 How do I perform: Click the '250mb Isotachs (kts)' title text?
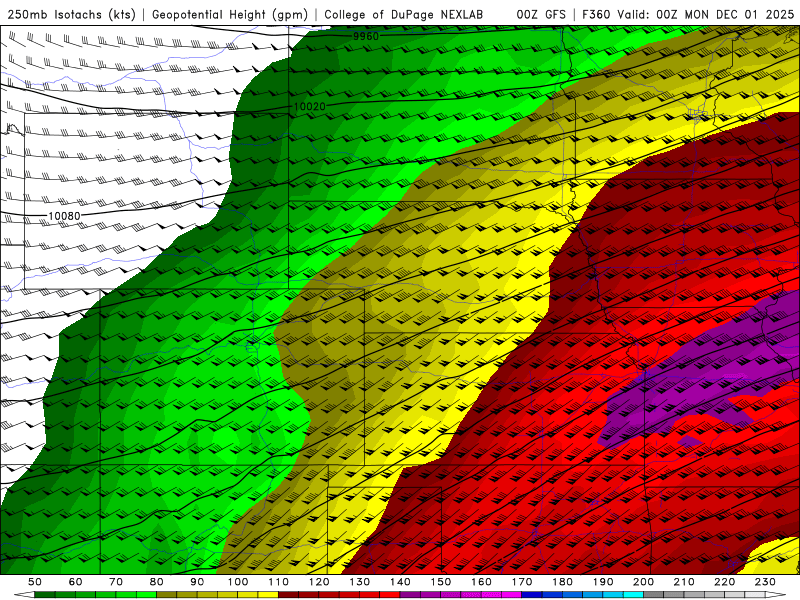[71, 14]
